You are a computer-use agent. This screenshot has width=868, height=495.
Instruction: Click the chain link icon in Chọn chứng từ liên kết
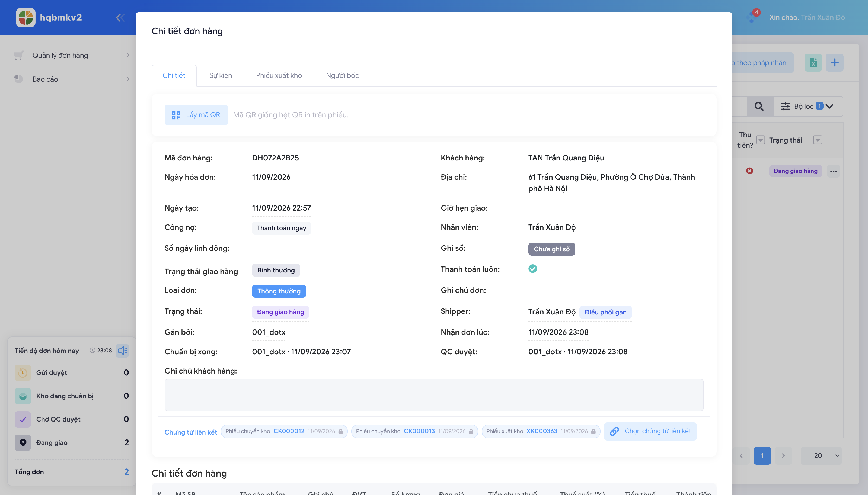point(614,431)
